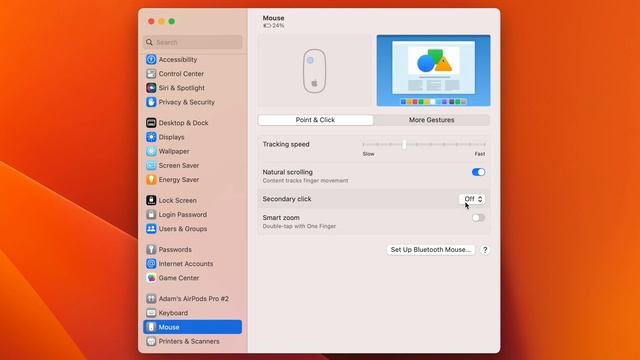Click the "Secondary click" label
The height and width of the screenshot is (360, 640).
(287, 199)
